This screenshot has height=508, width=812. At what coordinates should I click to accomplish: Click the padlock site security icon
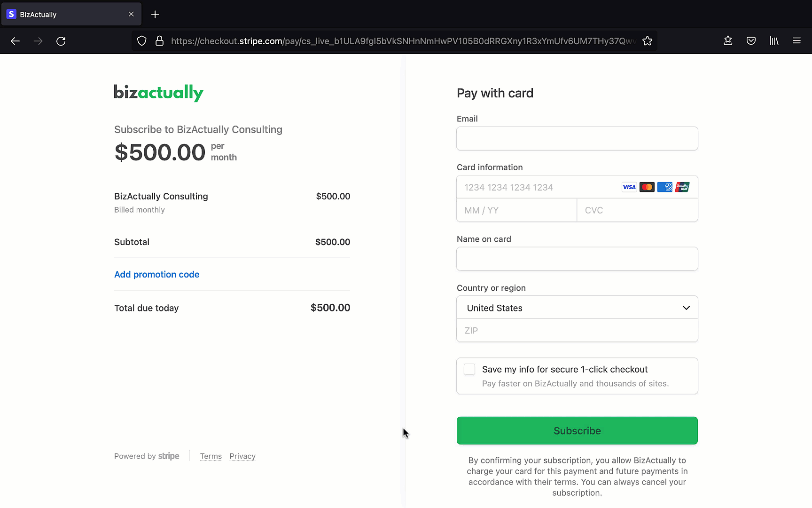pos(159,41)
